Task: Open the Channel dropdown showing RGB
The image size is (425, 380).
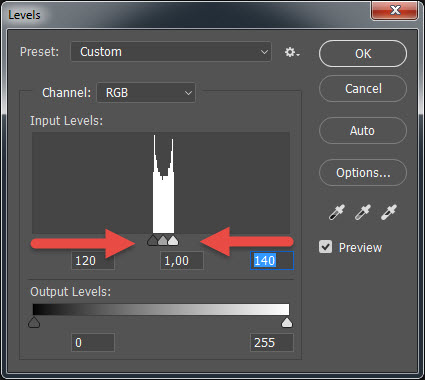Action: (146, 93)
